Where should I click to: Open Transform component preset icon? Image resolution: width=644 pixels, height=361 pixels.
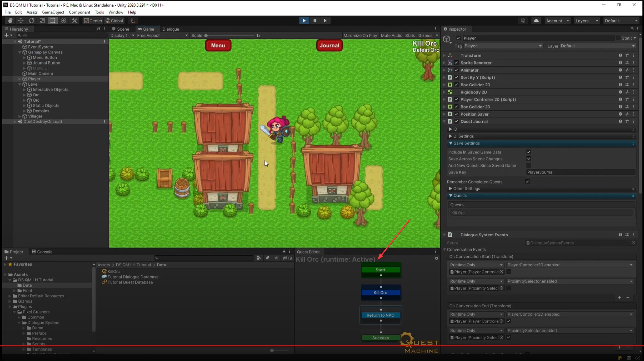coord(627,55)
